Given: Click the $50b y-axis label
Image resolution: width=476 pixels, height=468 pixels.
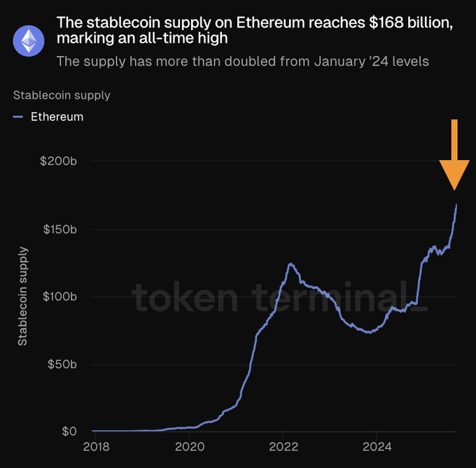Looking at the screenshot, I should click(62, 364).
